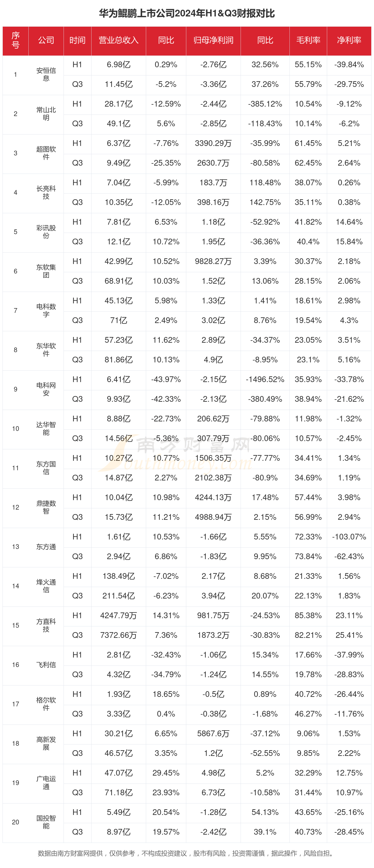Image resolution: width=374 pixels, height=868 pixels.
Task: Click company name 广电运通
Action: click(46, 783)
